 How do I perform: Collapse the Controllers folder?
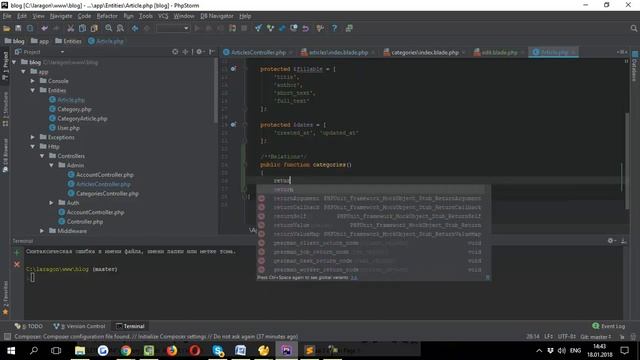coord(42,156)
